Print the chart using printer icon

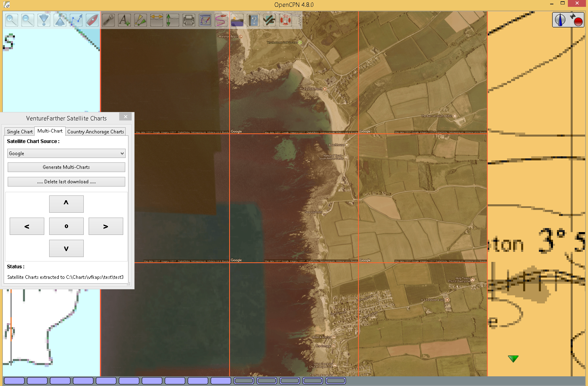189,20
